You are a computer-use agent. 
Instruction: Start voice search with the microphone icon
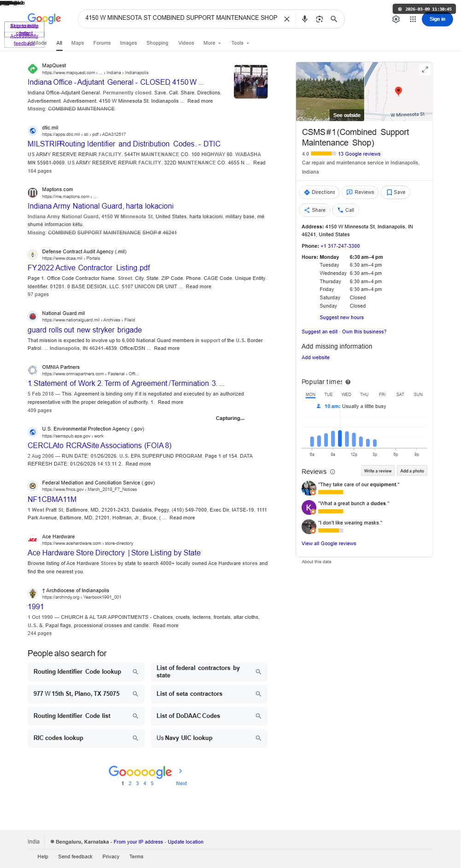[x=304, y=19]
